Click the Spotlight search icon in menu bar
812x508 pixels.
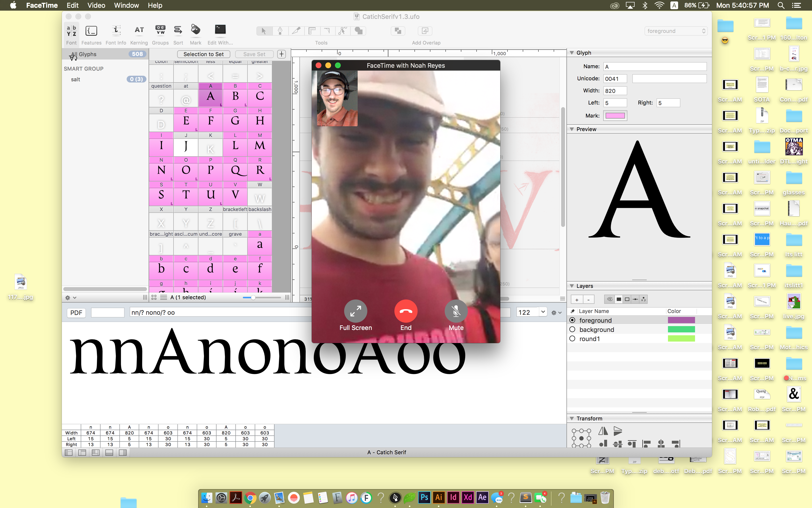point(781,5)
